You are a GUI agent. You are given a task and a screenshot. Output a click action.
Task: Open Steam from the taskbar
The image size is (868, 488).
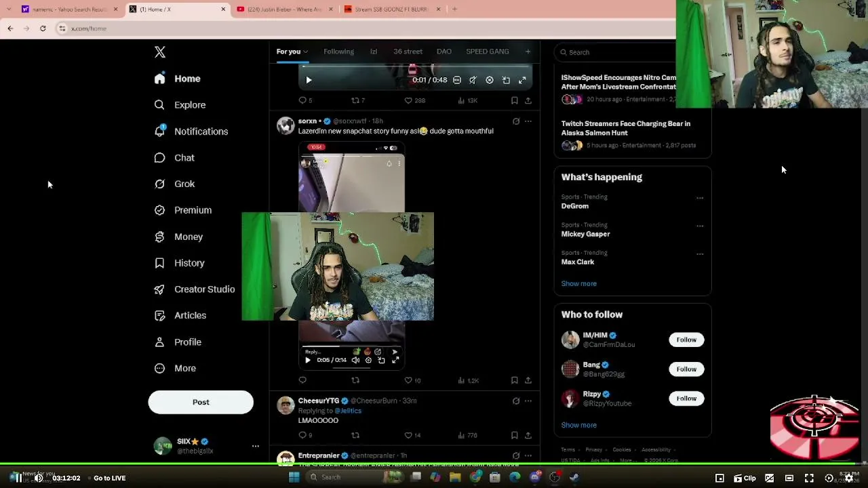pos(574,477)
